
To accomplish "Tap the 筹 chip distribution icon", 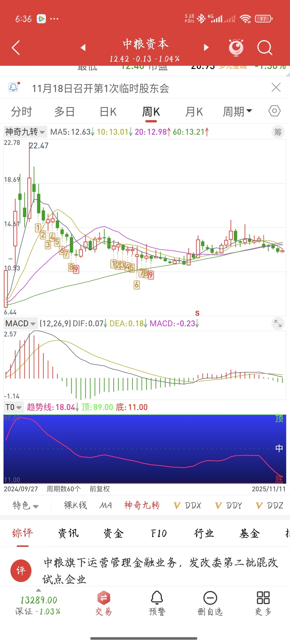I will pos(278,132).
